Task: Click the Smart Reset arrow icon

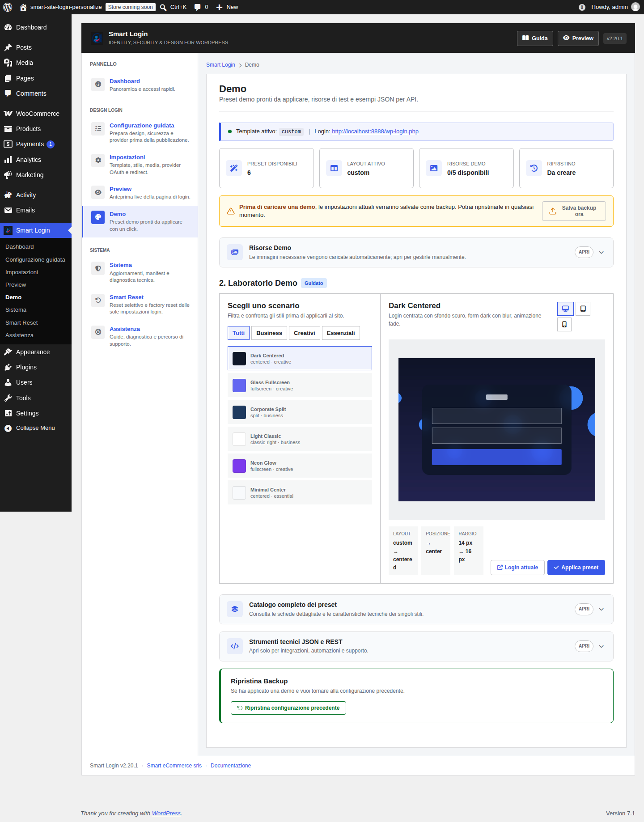Action: (x=98, y=300)
